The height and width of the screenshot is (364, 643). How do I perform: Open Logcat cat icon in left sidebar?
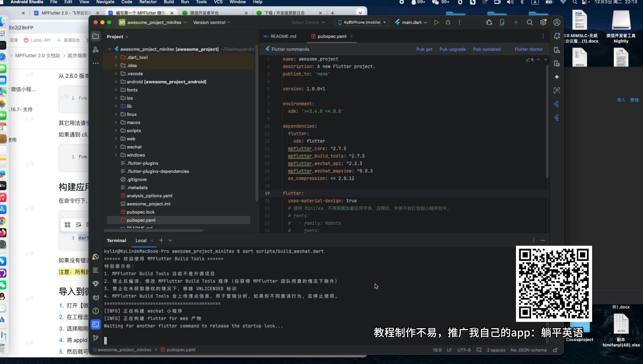[96, 297]
